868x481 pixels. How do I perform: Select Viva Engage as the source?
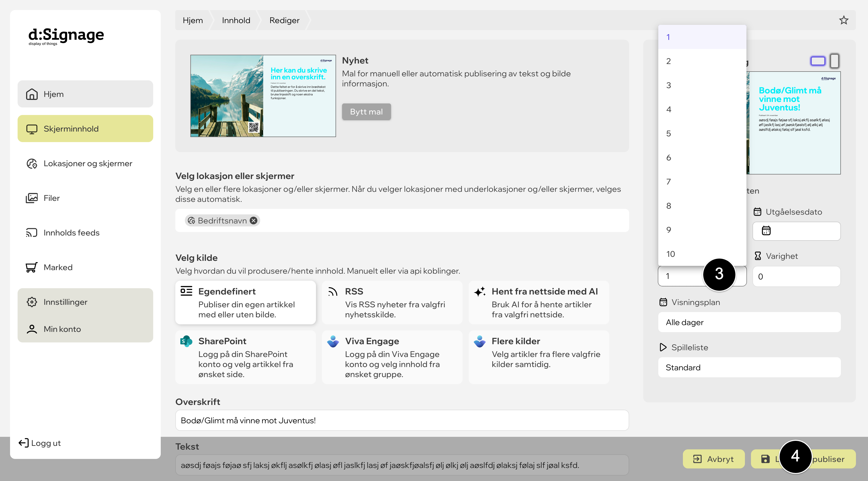coord(392,357)
